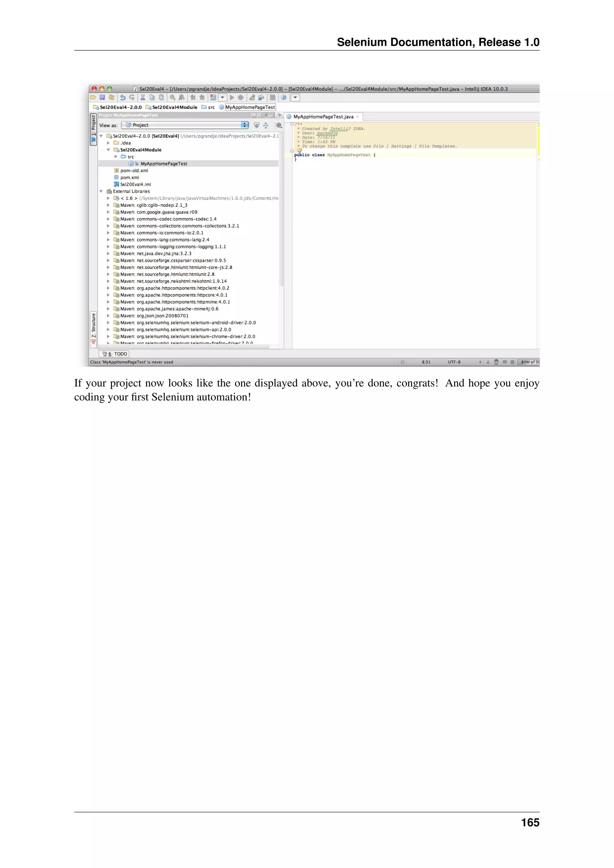Image resolution: width=614 pixels, height=868 pixels.
Task: Click the intention light bulb in the gutter
Action: (300, 150)
